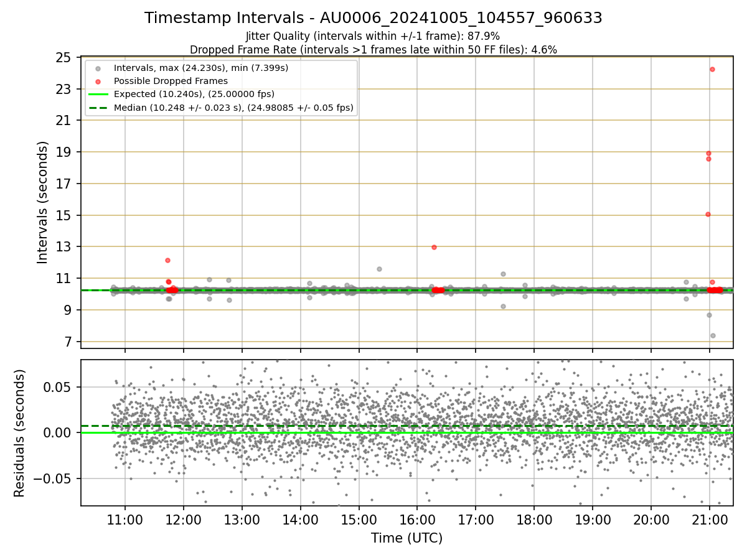Click the 'Time (UTC)' x-axis label
Viewport: 747px width, 560px height.
click(406, 538)
